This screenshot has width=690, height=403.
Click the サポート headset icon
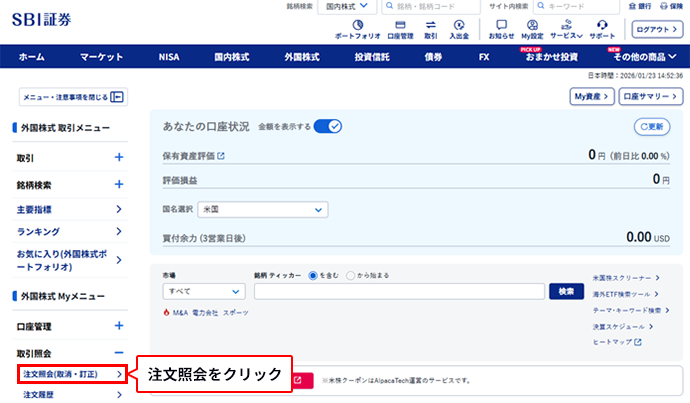(602, 24)
